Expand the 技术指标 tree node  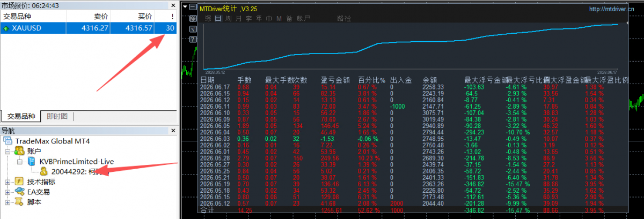8,182
